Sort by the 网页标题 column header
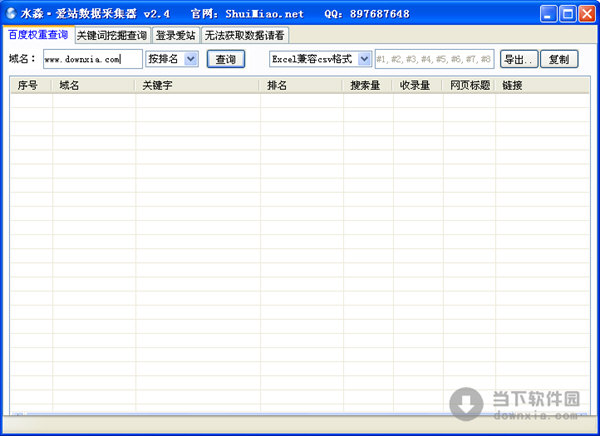 469,85
